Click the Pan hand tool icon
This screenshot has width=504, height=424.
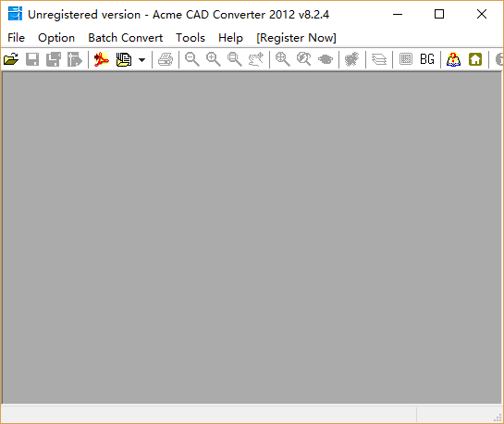[x=256, y=59]
